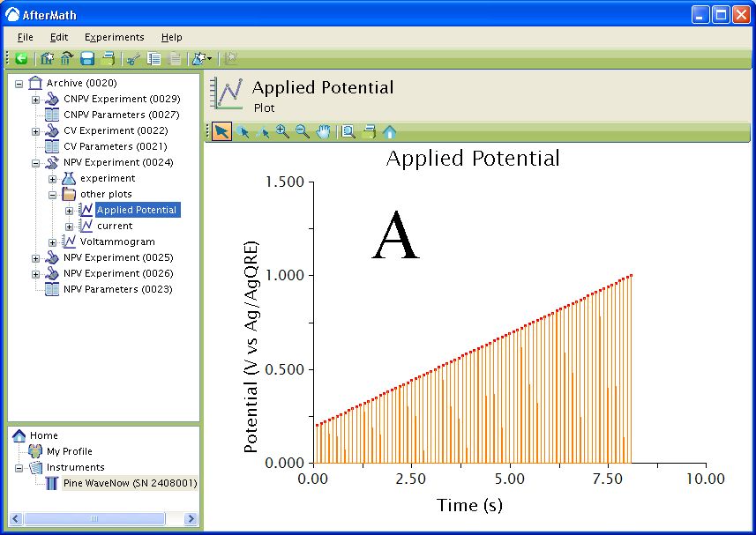
Task: Expand the NPV Experiment (0026) node
Action: tap(35, 274)
